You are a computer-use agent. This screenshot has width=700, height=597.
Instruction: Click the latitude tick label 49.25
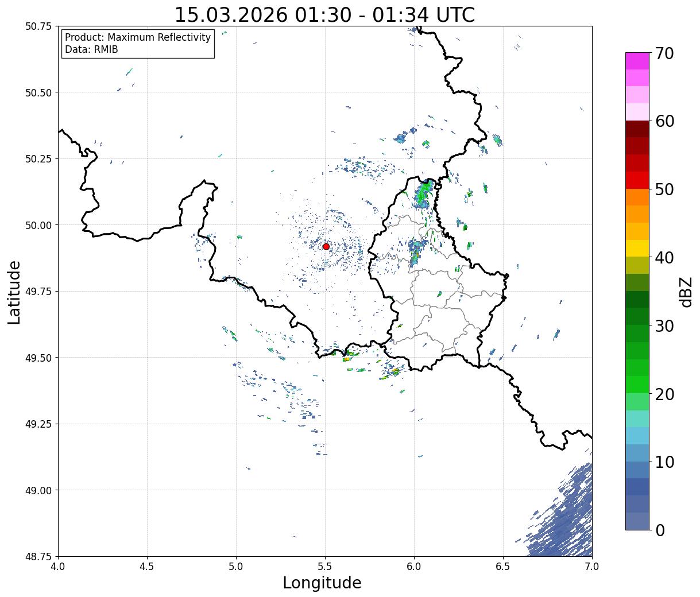38,424
